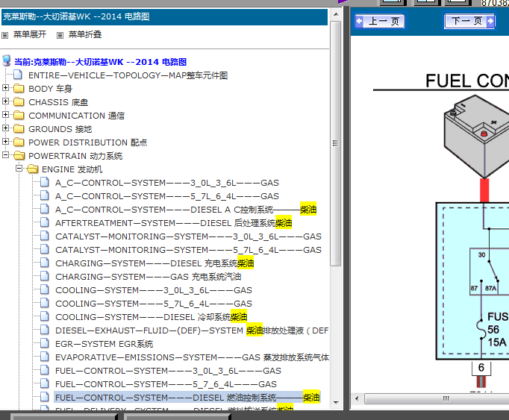Open CHARGING-SYSTEM GAS 充电系统汽油 entry
Screen dimensions: 509x420
(148, 277)
